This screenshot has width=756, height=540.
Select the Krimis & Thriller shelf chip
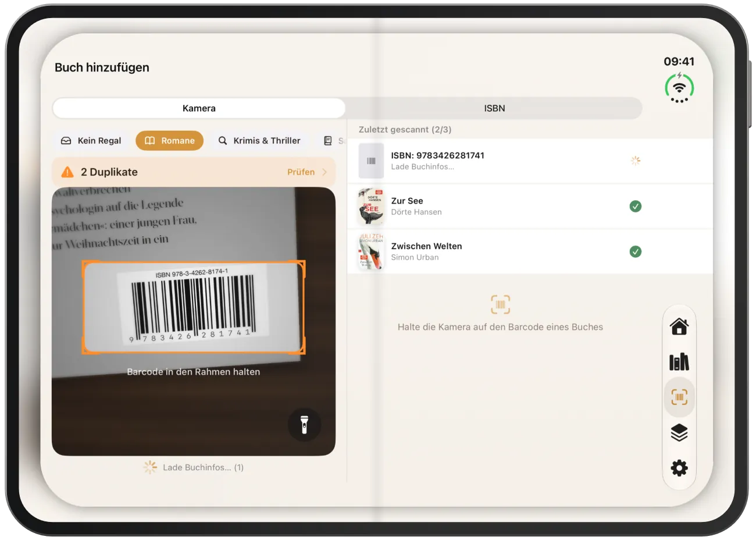click(x=259, y=141)
